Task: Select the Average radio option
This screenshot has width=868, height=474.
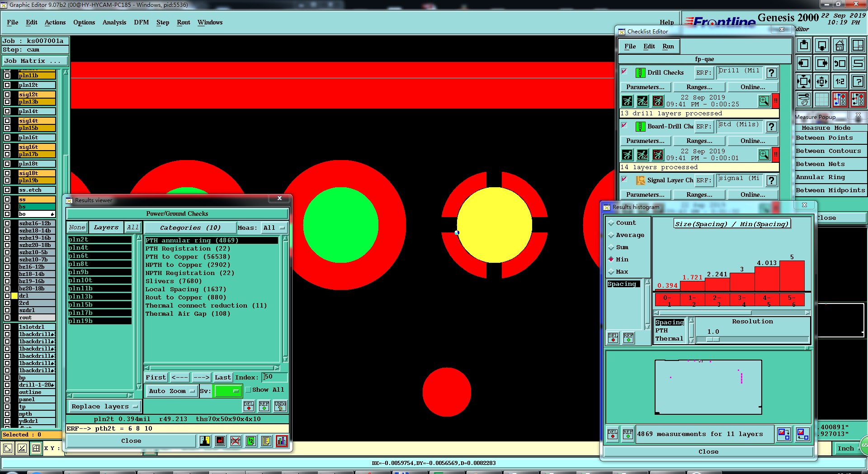Action: pyautogui.click(x=611, y=235)
